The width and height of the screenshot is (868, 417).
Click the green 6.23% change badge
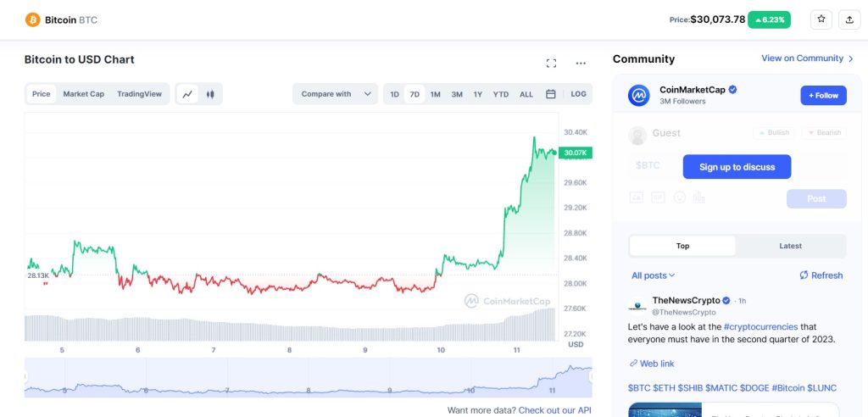tap(769, 19)
